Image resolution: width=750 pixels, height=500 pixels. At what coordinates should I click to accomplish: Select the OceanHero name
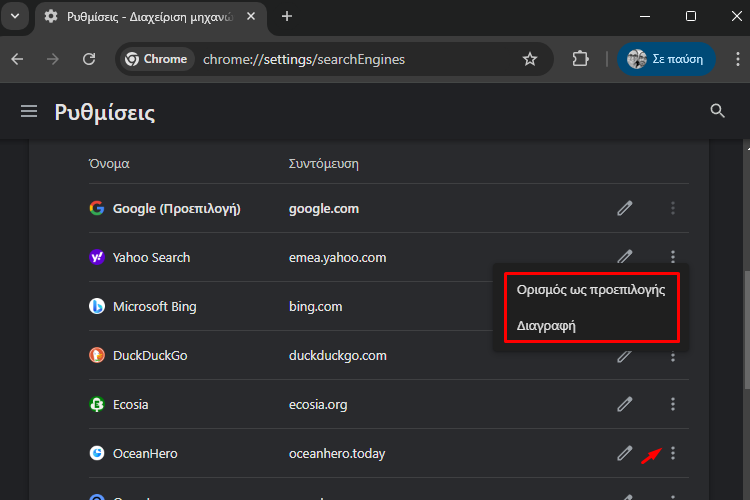(x=145, y=454)
